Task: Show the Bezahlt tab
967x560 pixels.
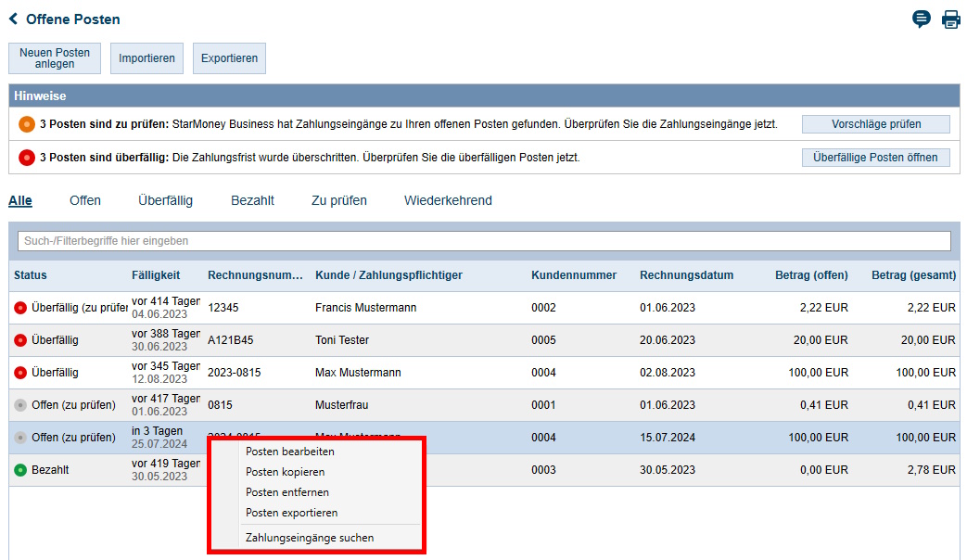Action: click(x=252, y=200)
